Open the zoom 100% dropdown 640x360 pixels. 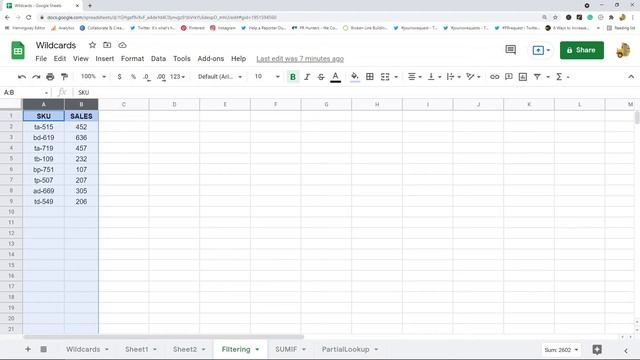pos(93,76)
